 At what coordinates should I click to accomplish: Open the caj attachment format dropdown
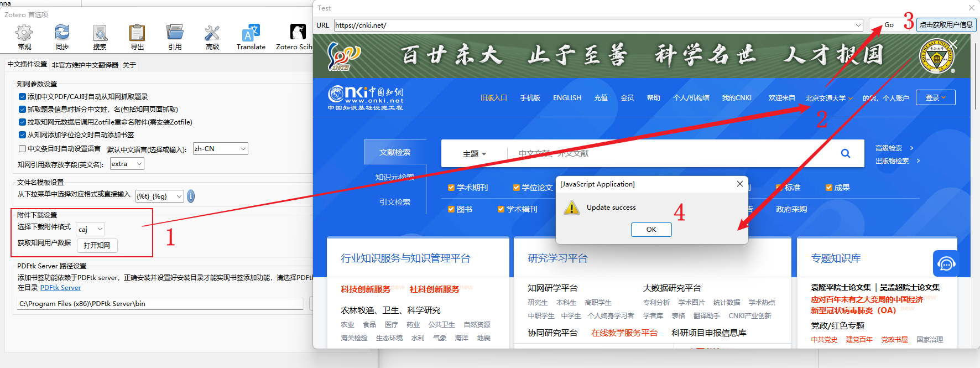point(90,229)
